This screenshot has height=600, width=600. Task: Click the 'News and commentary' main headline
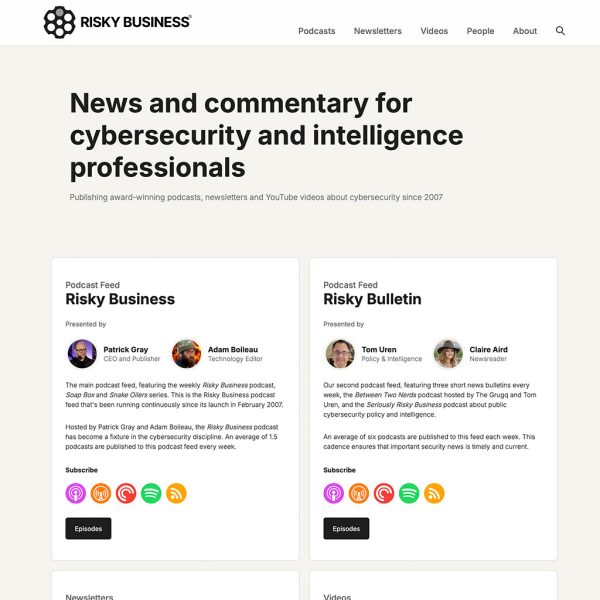(x=266, y=135)
